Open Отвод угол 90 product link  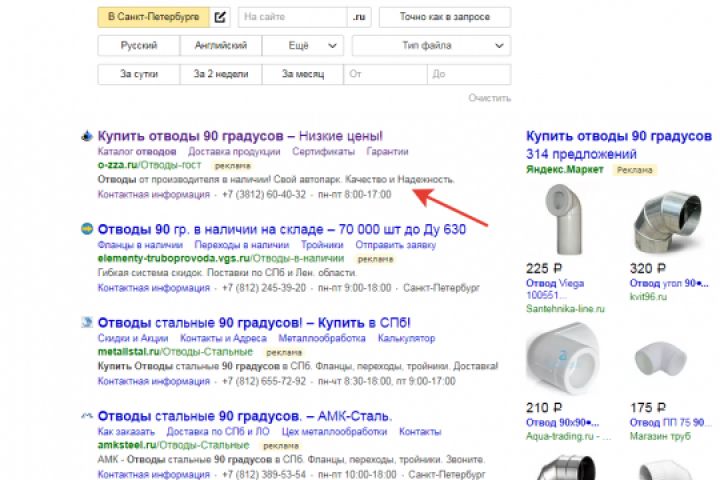tap(669, 283)
